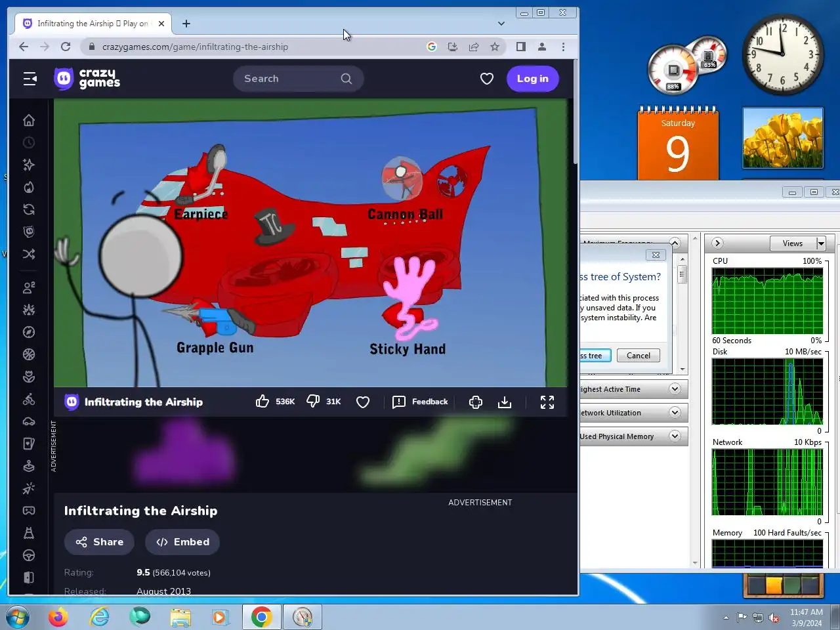Open Chrome's profile avatar icon
Image resolution: width=840 pixels, height=630 pixels.
click(542, 47)
